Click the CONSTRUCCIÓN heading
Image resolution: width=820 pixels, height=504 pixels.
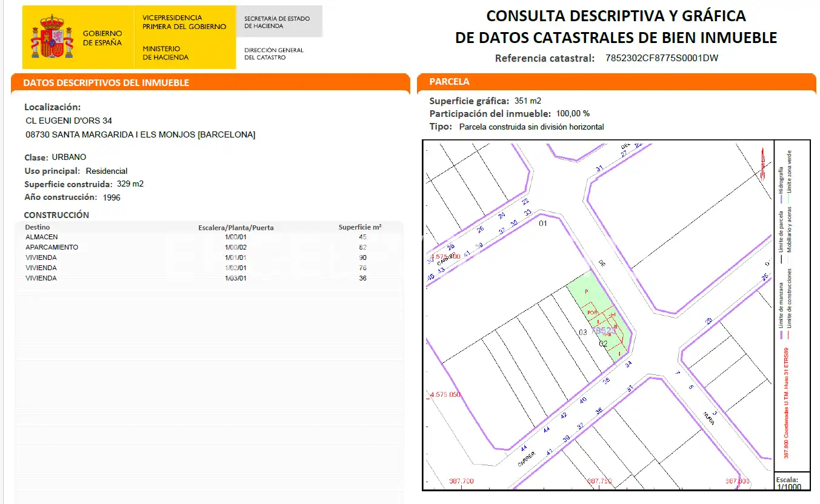[56, 215]
